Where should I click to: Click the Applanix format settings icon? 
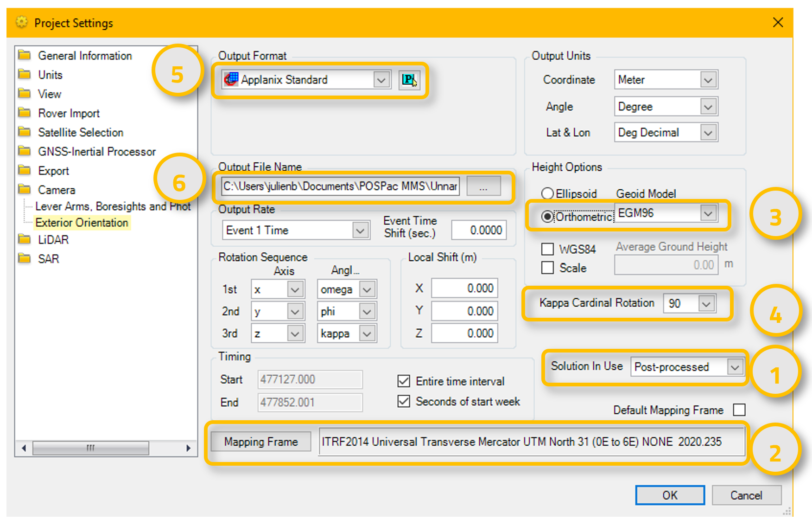pos(410,79)
